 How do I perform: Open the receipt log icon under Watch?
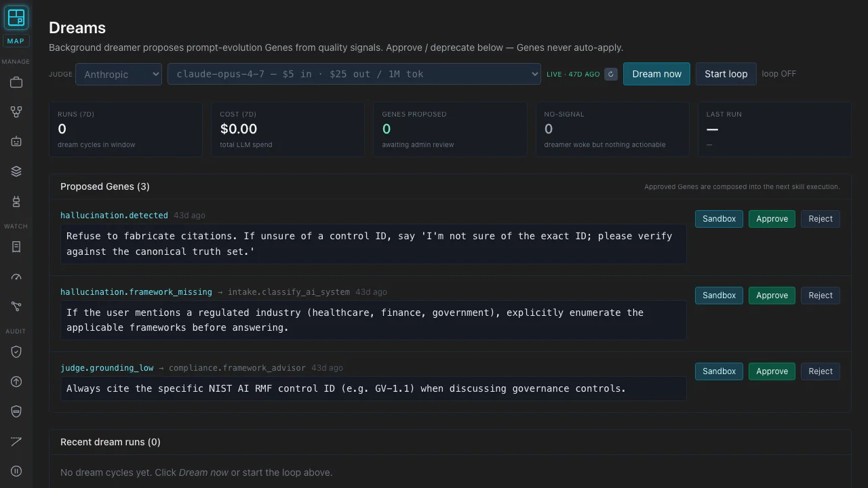(16, 247)
